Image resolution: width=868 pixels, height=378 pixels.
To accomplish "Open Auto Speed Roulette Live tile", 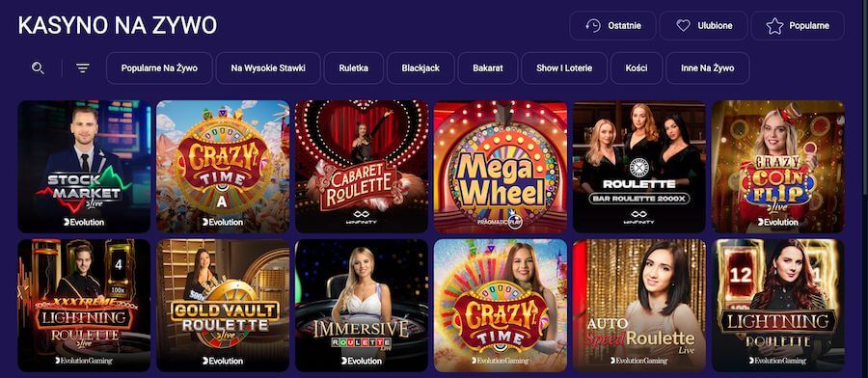I will [638, 306].
